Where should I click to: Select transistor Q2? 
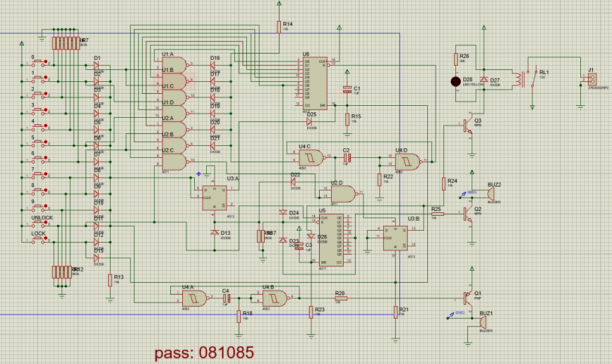point(468,214)
